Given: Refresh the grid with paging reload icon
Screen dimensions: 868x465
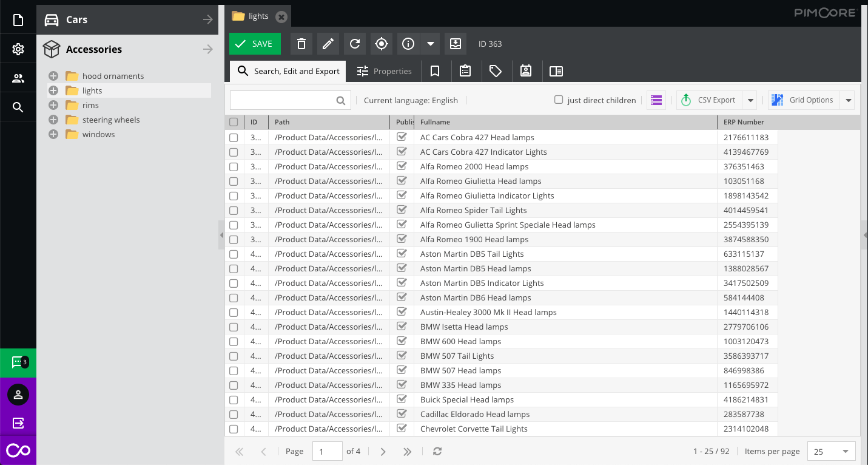Looking at the screenshot, I should tap(437, 451).
